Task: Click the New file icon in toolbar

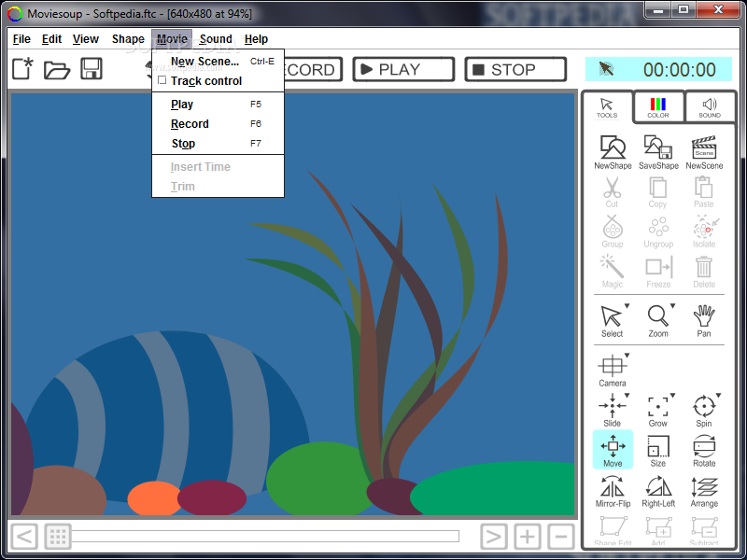Action: tap(22, 68)
